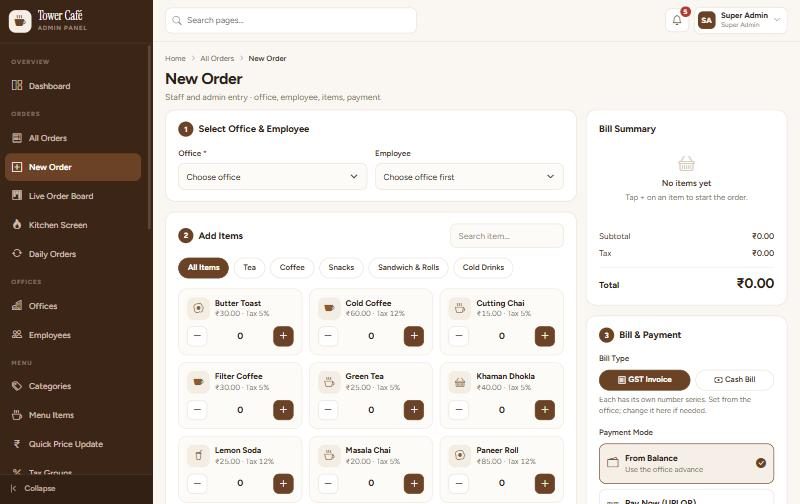Click the Khaman Dhokla item thumbnail

(460, 382)
